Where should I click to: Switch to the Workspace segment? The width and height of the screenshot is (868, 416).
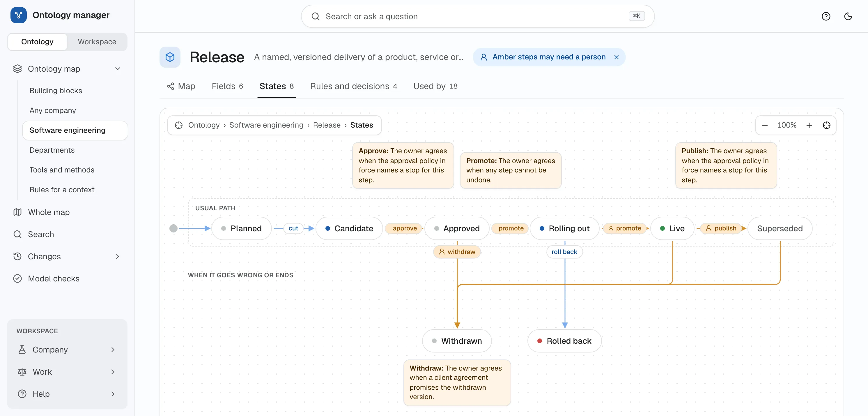[97, 42]
